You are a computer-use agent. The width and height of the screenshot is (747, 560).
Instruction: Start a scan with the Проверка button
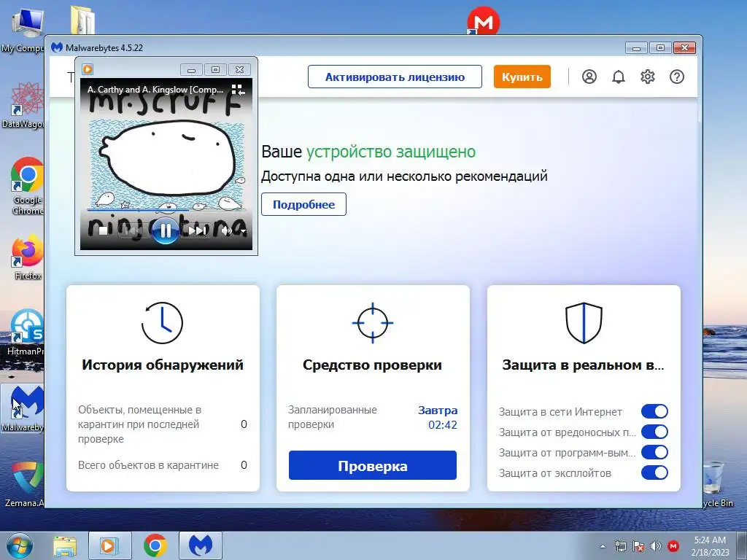tap(373, 465)
